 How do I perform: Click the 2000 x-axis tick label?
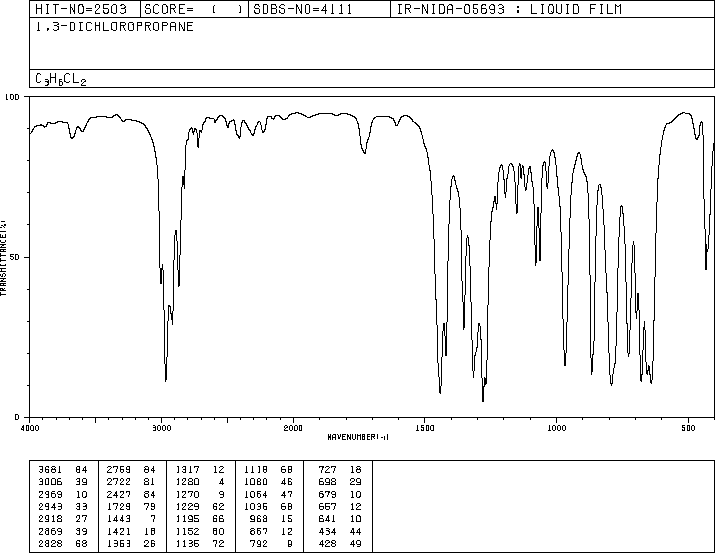(293, 428)
